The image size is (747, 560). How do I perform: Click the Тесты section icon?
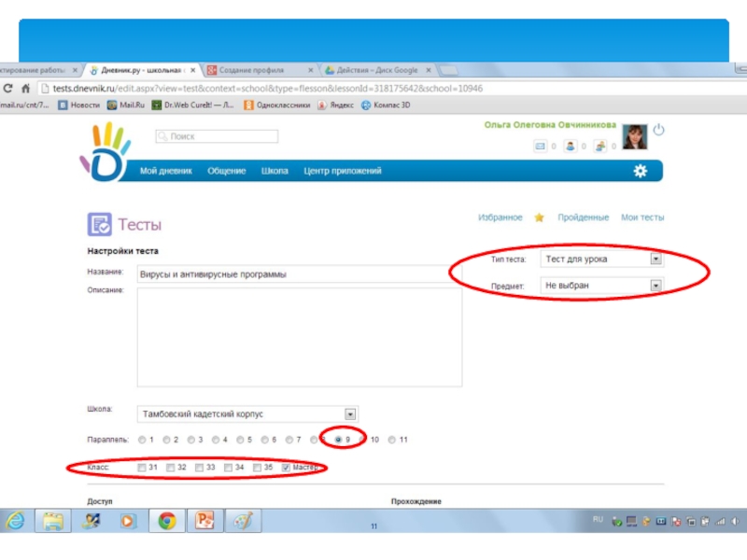100,224
